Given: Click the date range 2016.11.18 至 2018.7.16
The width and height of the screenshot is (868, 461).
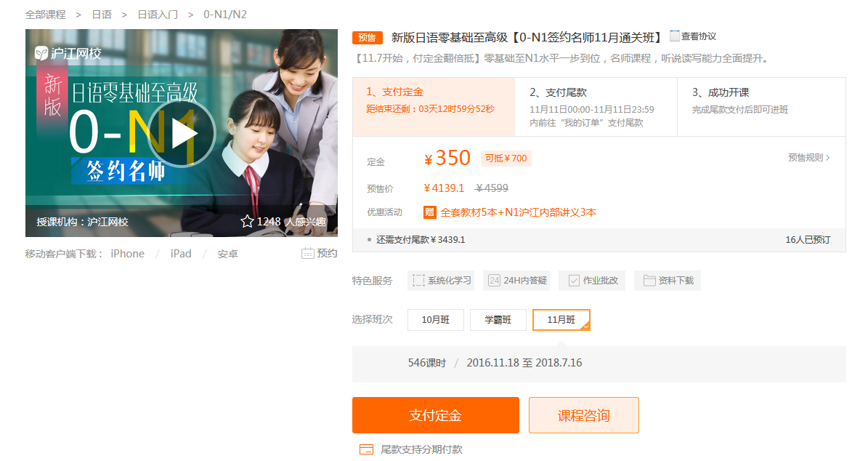Looking at the screenshot, I should [524, 363].
